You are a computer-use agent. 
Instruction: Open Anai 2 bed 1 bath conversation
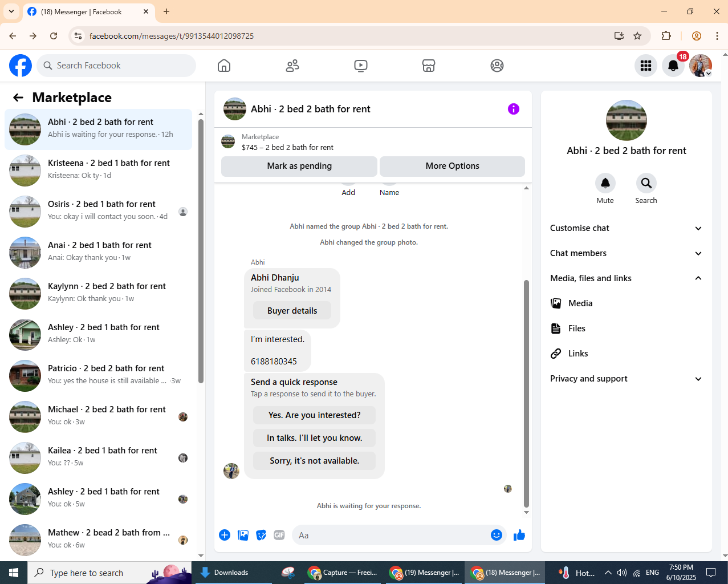[x=99, y=253]
